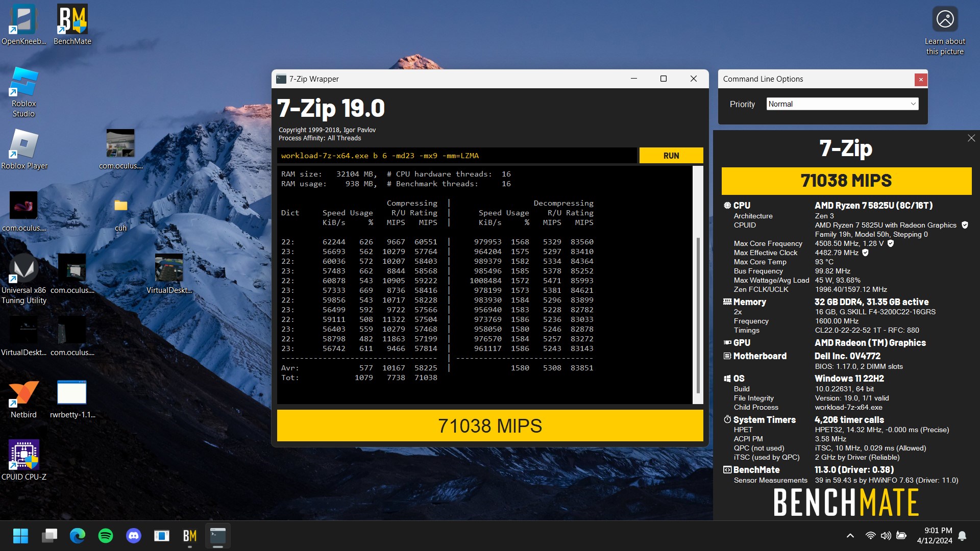The height and width of the screenshot is (551, 980).
Task: Click the CPUID verified shield icon
Action: click(x=965, y=225)
